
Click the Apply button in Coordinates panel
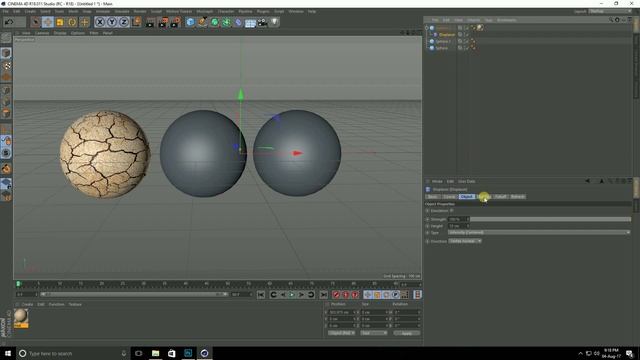pos(407,333)
